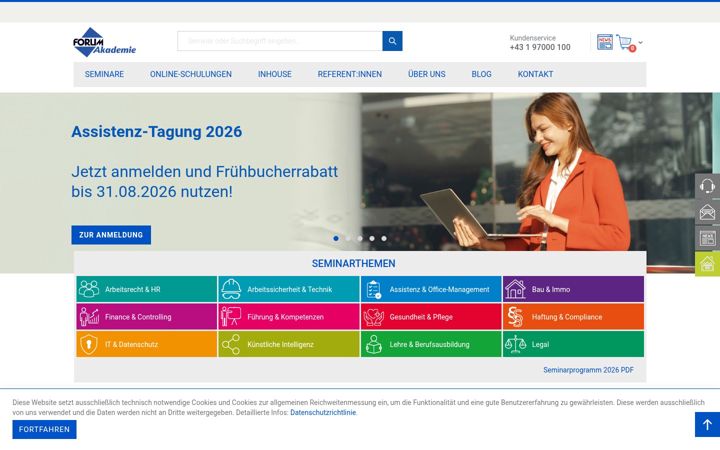720x450 pixels.
Task: Click the Legal topic label
Action: (540, 344)
